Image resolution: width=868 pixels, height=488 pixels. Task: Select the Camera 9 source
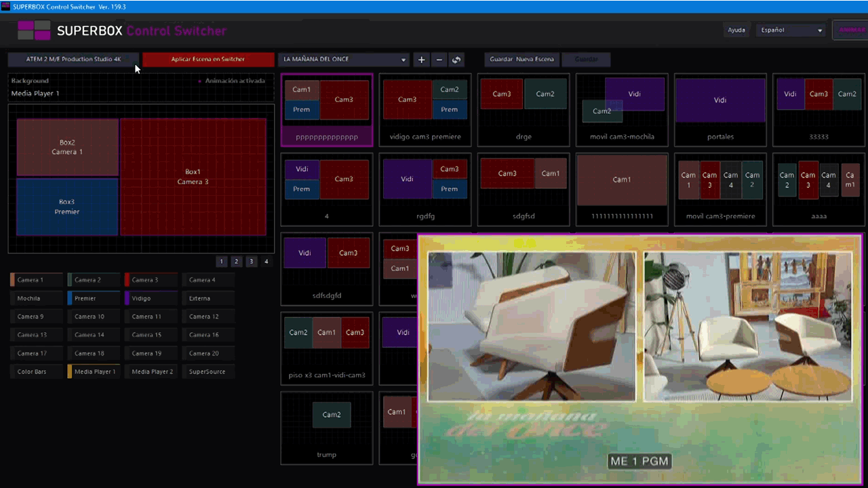tap(37, 317)
